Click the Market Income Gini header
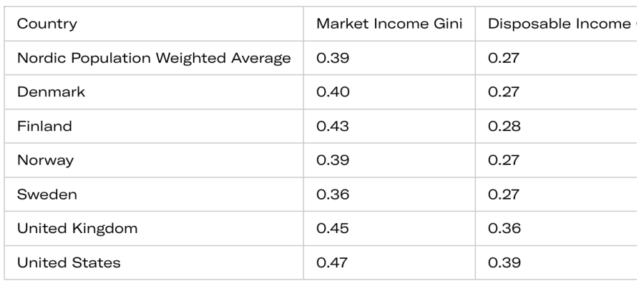Screen dimensions: 644x286 [389, 24]
